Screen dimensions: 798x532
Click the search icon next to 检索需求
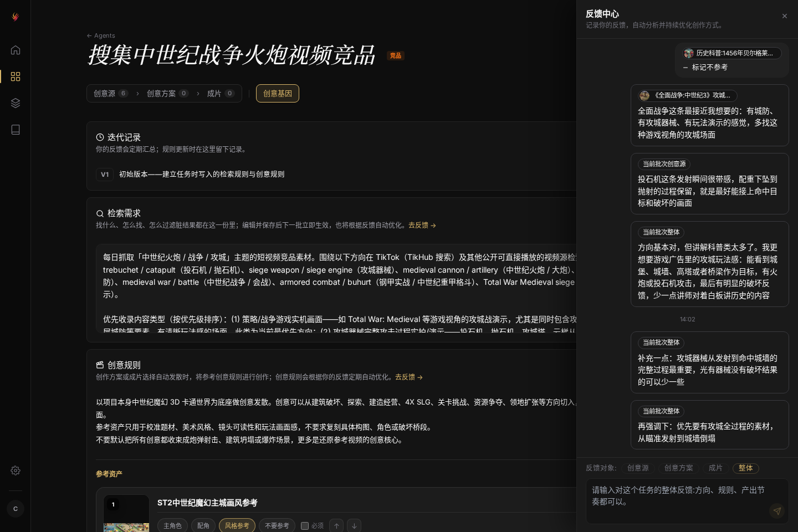coord(100,213)
